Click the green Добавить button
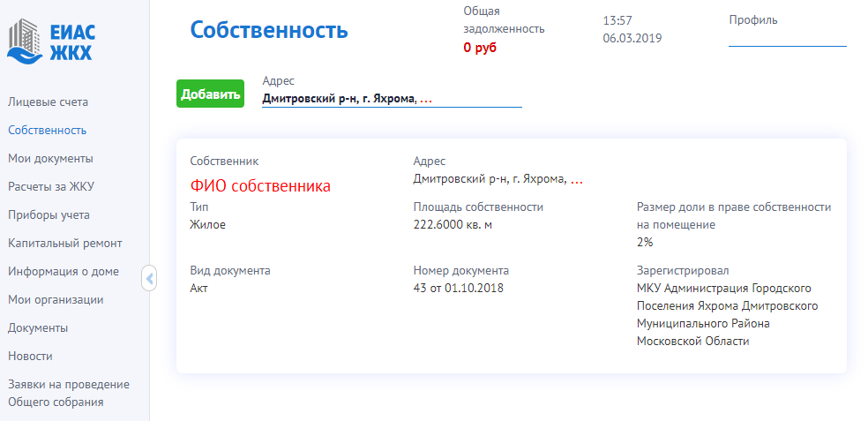868x421 pixels. point(210,94)
